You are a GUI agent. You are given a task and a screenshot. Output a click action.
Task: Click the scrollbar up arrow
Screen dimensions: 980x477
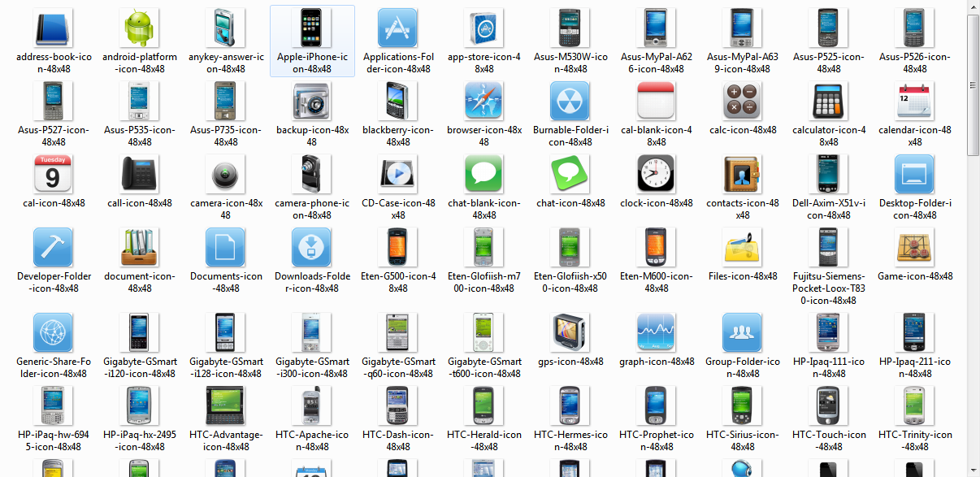click(973, 7)
